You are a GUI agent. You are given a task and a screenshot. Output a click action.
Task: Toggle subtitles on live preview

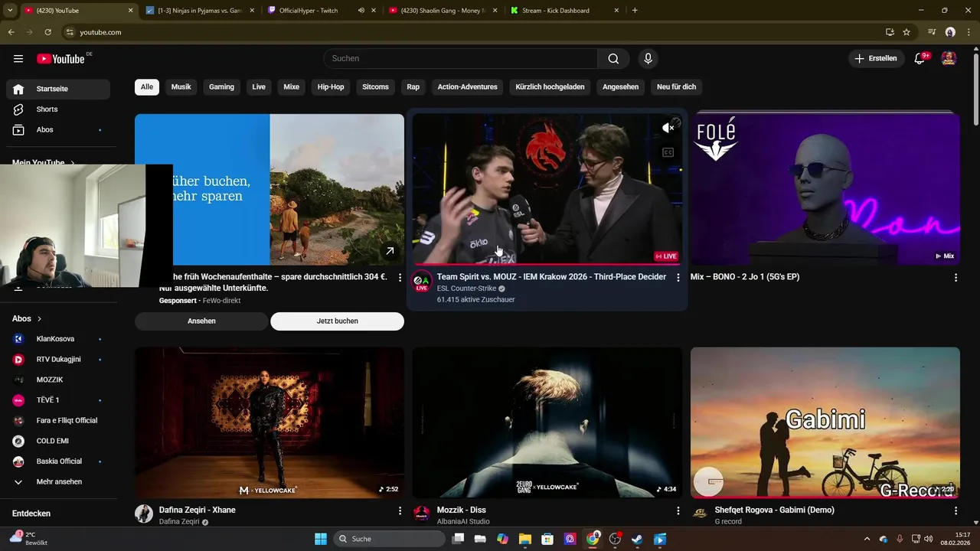668,152
